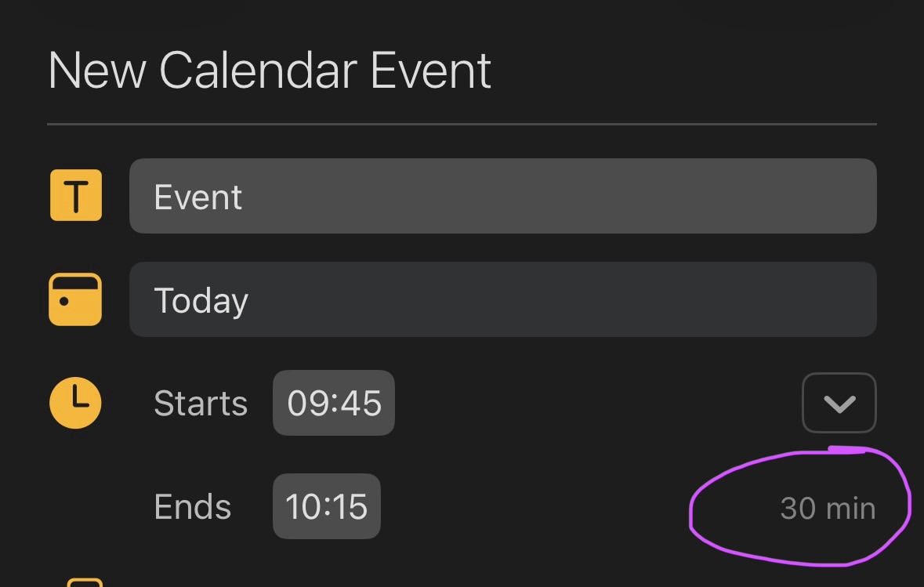The height and width of the screenshot is (587, 924).
Task: Open the Today date field
Action: [x=502, y=299]
